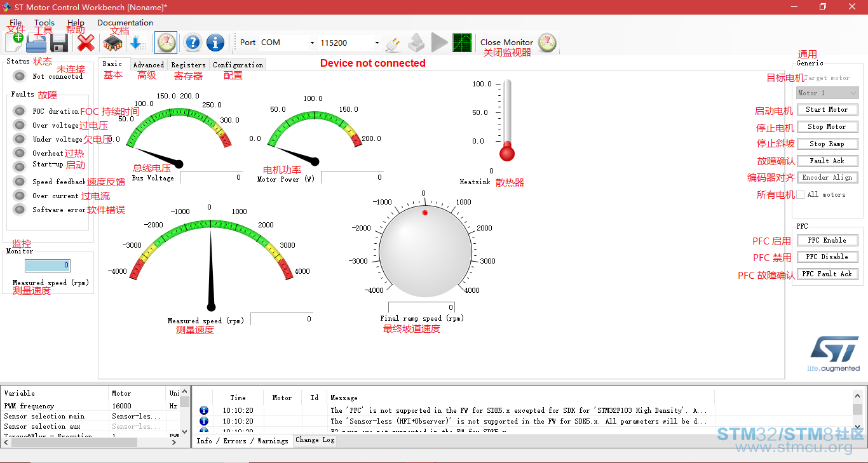Open help with the question mark icon

click(193, 43)
